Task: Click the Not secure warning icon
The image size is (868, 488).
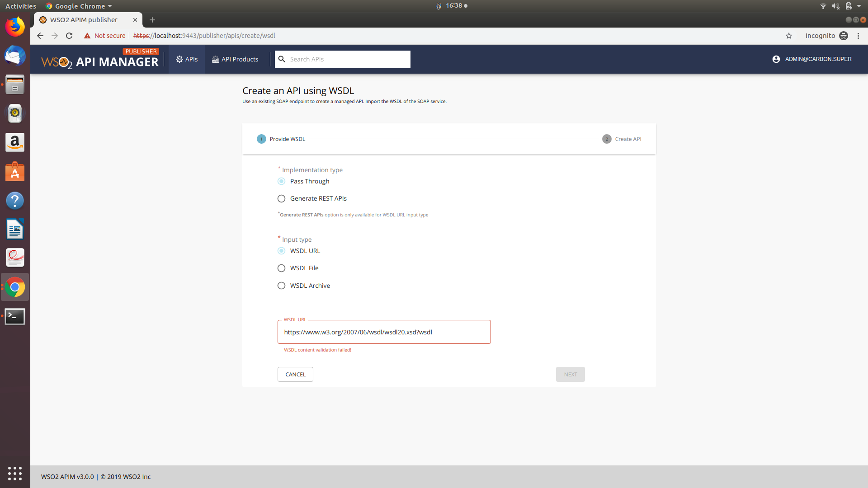Action: (87, 35)
